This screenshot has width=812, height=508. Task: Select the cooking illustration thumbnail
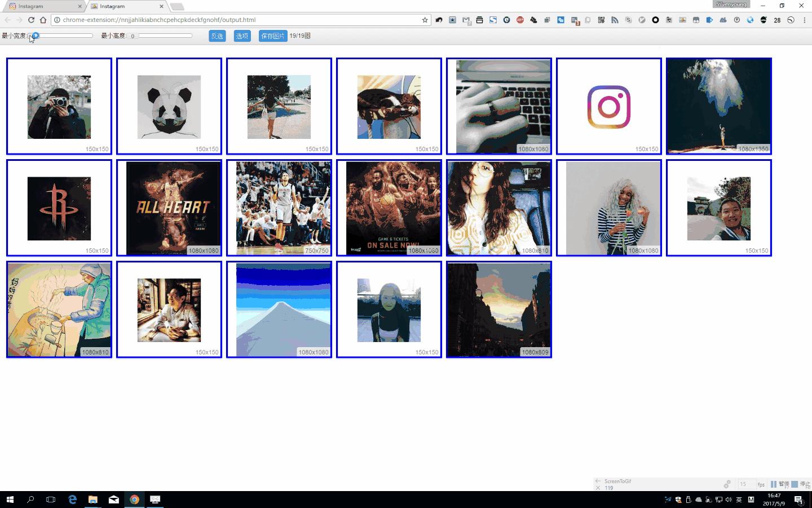point(59,309)
